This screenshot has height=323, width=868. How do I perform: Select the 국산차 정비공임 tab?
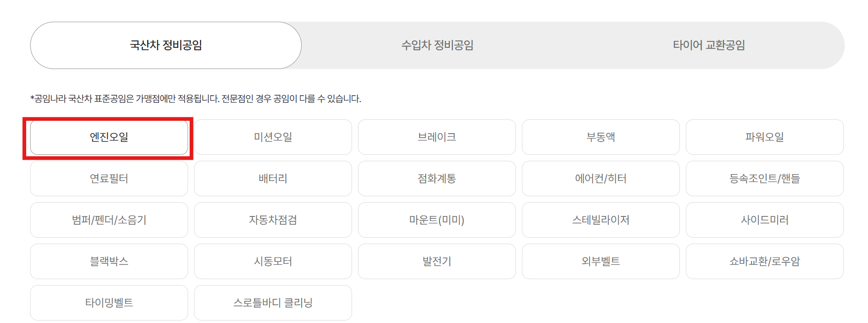click(x=165, y=45)
